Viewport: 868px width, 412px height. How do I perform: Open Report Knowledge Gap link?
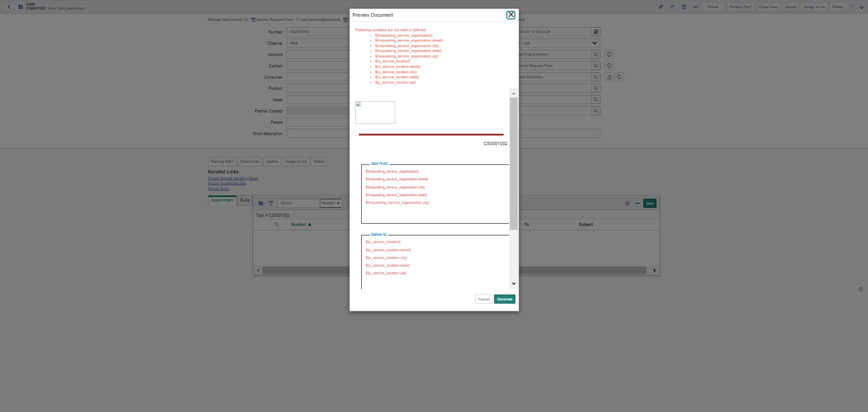point(227,183)
